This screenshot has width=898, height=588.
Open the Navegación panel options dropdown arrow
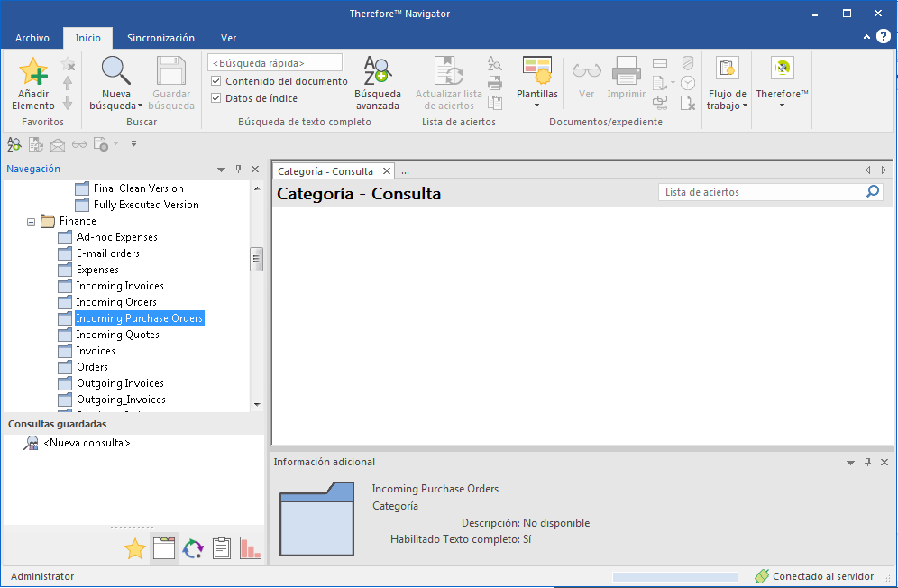(x=221, y=170)
